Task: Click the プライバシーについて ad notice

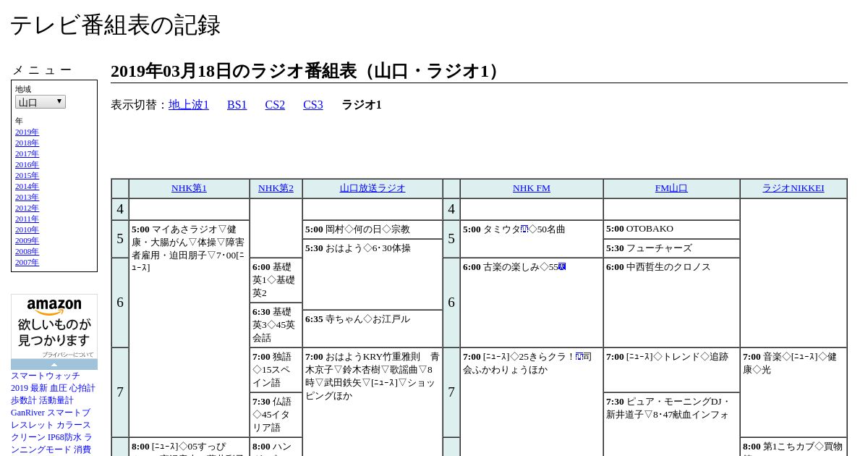Action: tap(67, 355)
